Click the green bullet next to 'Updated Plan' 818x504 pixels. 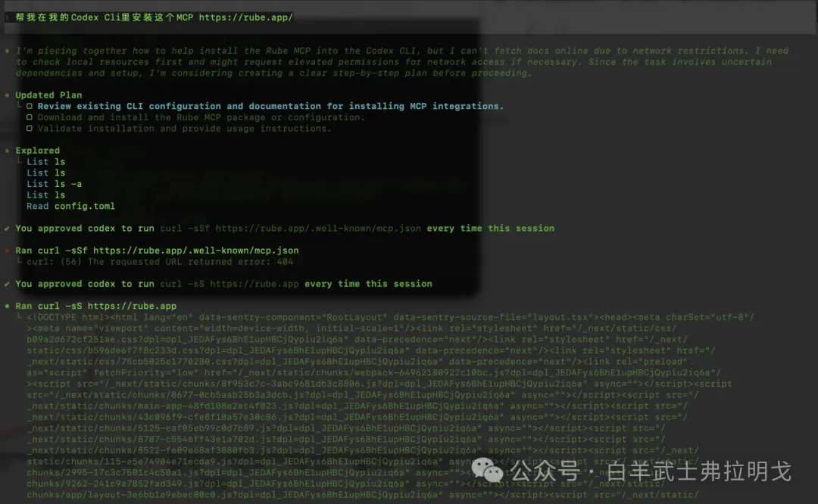click(7, 95)
